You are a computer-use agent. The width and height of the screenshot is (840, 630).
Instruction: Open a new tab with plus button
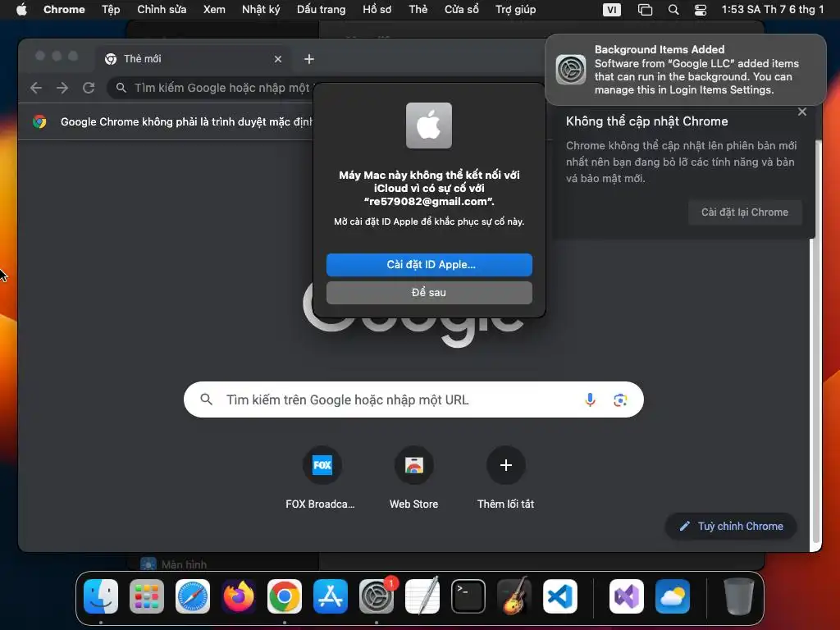point(309,59)
